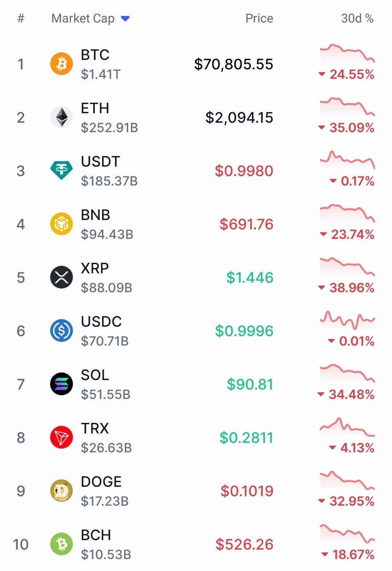
Task: Open the DOGE $17.23B market cap row
Action: (x=196, y=491)
